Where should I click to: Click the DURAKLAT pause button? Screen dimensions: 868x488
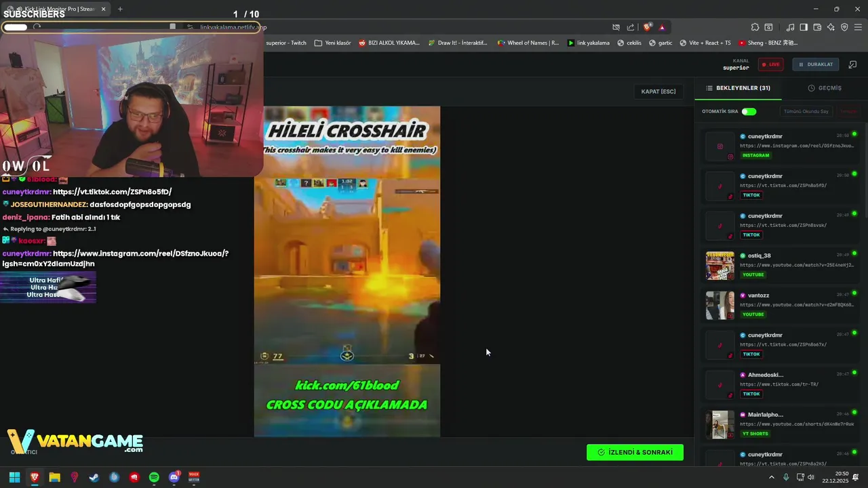point(816,64)
